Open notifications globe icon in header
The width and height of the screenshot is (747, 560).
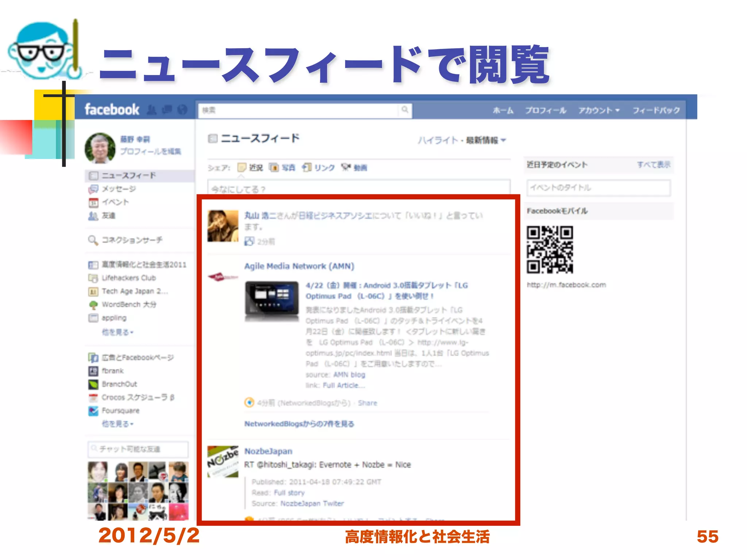pyautogui.click(x=182, y=109)
